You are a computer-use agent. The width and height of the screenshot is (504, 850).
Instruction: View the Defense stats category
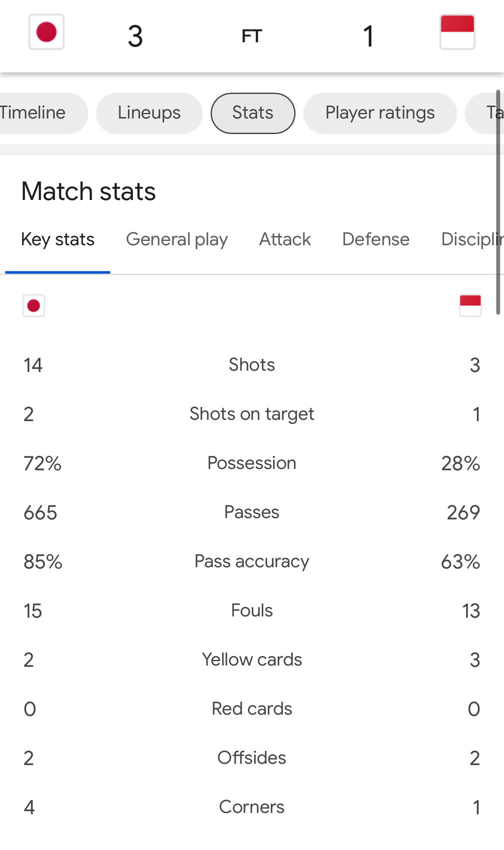(x=376, y=240)
